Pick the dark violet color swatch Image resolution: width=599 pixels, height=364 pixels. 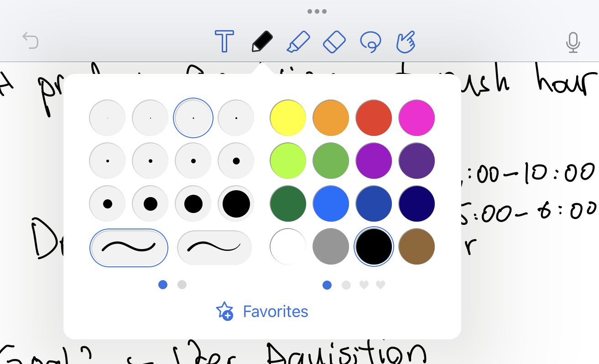417,161
